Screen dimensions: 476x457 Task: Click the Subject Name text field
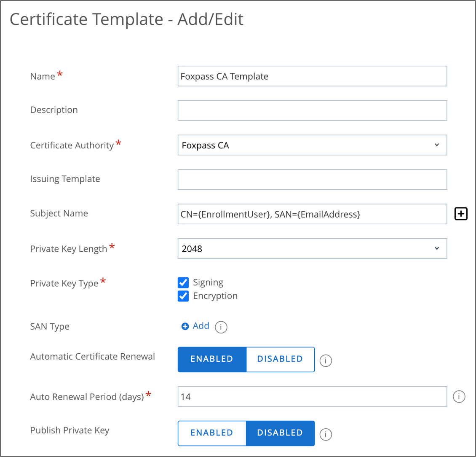tap(312, 214)
